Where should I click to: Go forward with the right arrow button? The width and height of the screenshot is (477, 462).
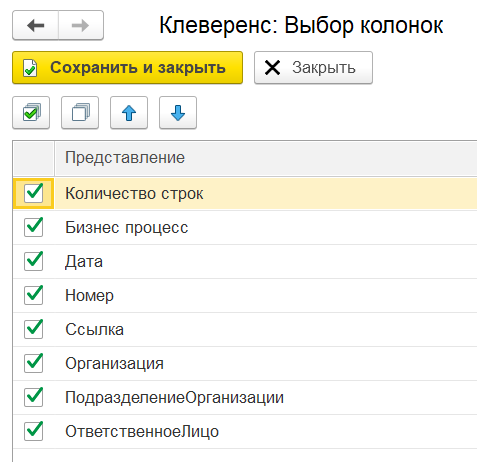coord(81,25)
